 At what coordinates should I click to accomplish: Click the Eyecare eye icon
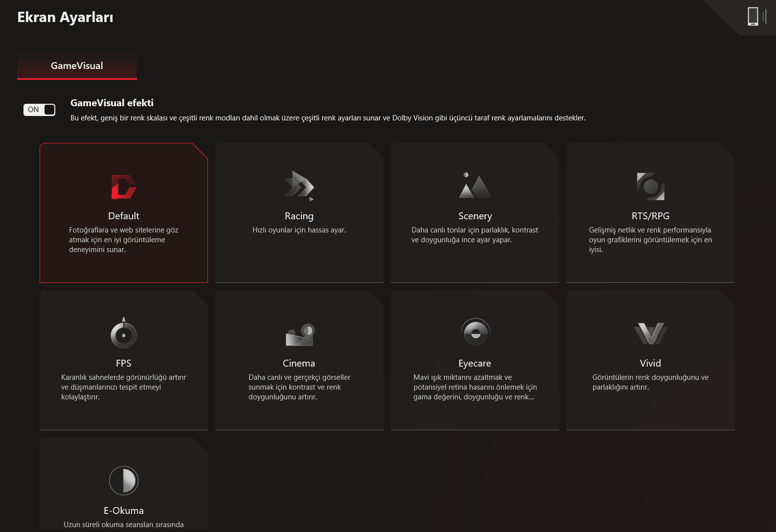click(x=475, y=332)
